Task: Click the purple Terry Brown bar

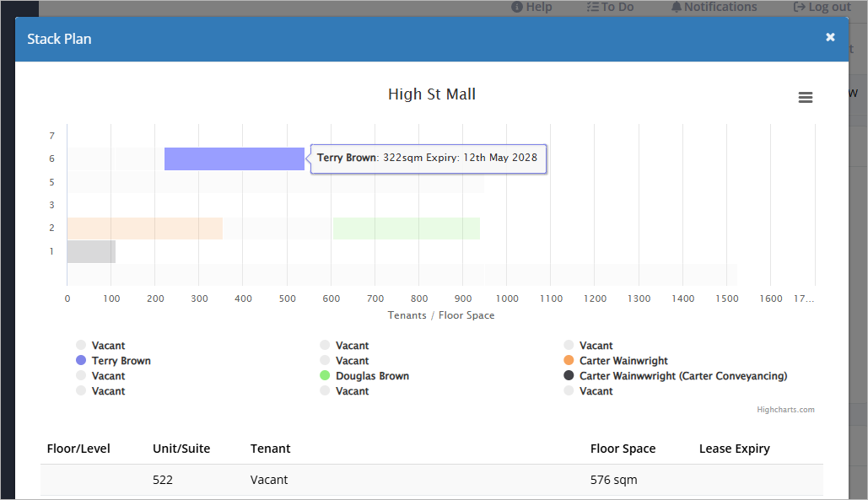Action: (235, 159)
